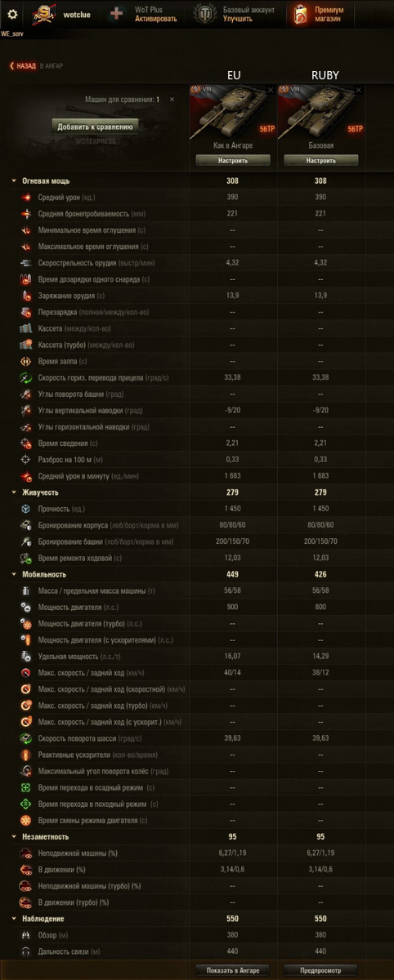The width and height of the screenshot is (394, 980).
Task: Click the Прочность hit points icon
Action: pyautogui.click(x=27, y=509)
